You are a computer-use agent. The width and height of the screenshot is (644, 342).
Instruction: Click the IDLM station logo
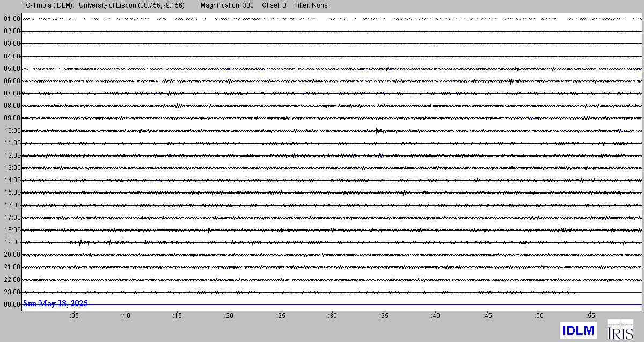pyautogui.click(x=578, y=331)
